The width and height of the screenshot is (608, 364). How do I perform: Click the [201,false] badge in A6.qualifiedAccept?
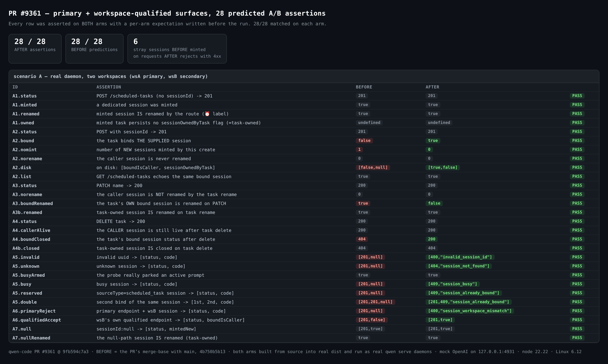tap(372, 320)
